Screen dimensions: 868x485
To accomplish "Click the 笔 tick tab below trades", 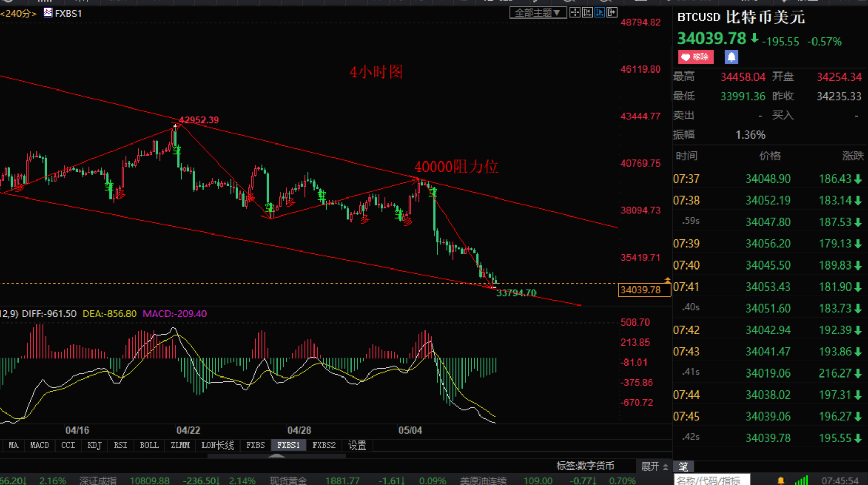I will (683, 466).
